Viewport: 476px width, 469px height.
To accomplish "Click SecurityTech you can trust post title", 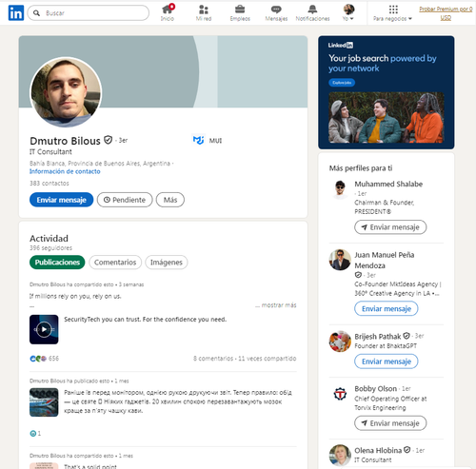I will click(146, 320).
